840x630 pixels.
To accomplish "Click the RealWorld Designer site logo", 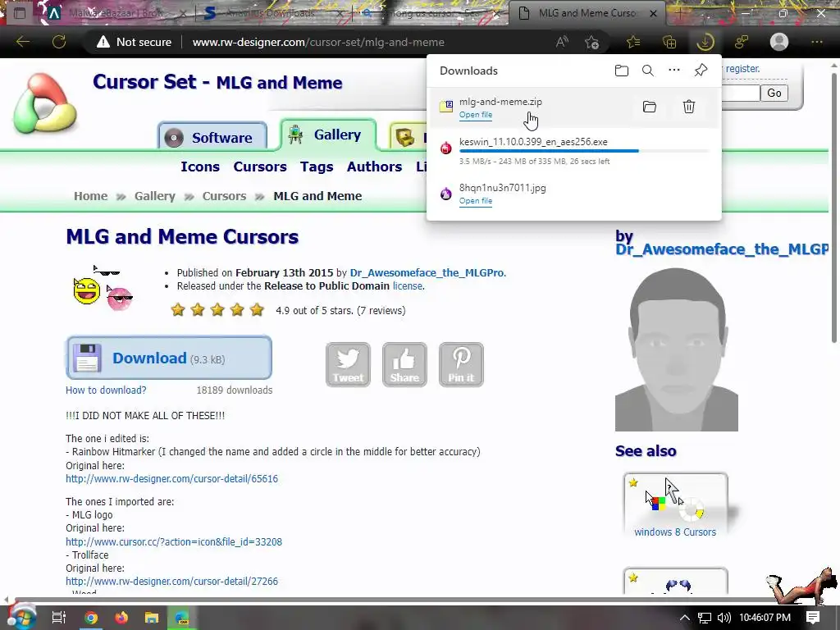I will 45,103.
